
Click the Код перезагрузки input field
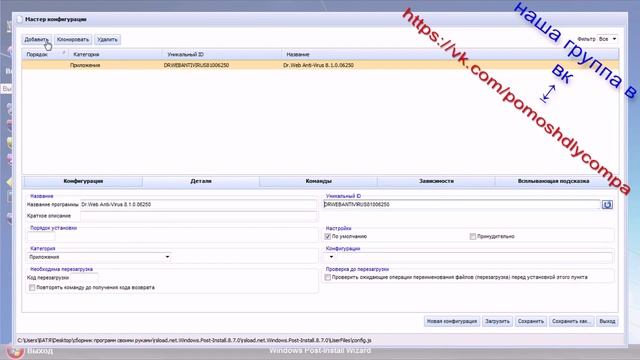pyautogui.click(x=84, y=278)
